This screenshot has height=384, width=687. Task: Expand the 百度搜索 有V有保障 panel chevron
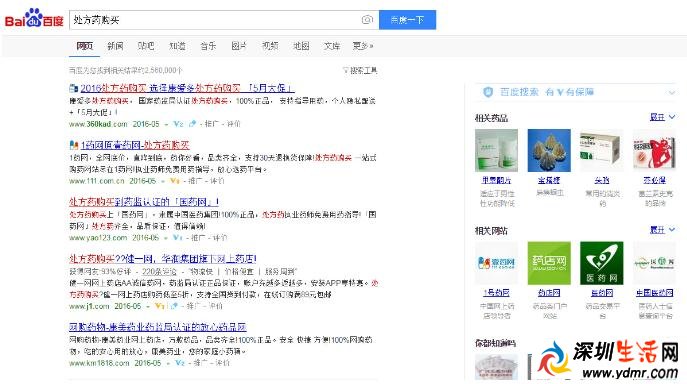click(x=672, y=92)
